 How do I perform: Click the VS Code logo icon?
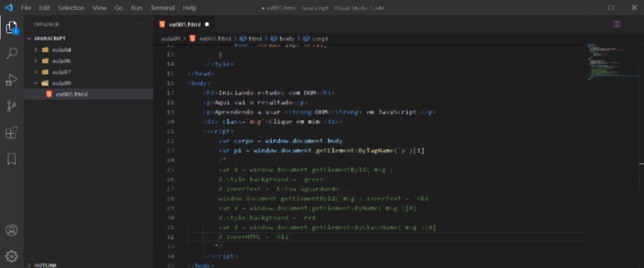point(8,8)
